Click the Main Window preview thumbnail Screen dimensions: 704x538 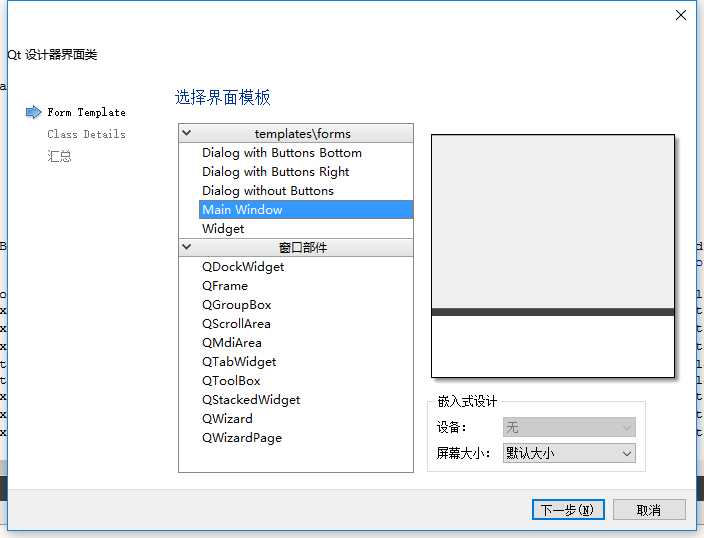point(553,256)
